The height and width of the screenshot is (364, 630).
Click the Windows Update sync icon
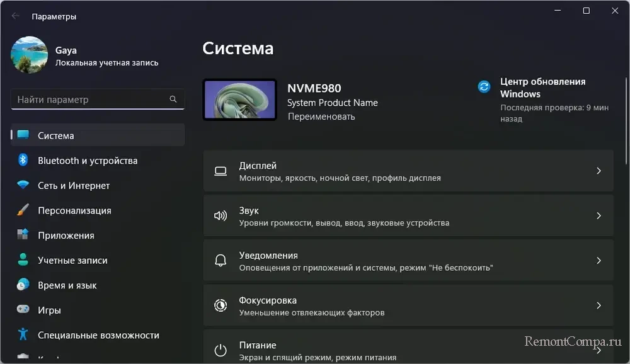tap(484, 87)
